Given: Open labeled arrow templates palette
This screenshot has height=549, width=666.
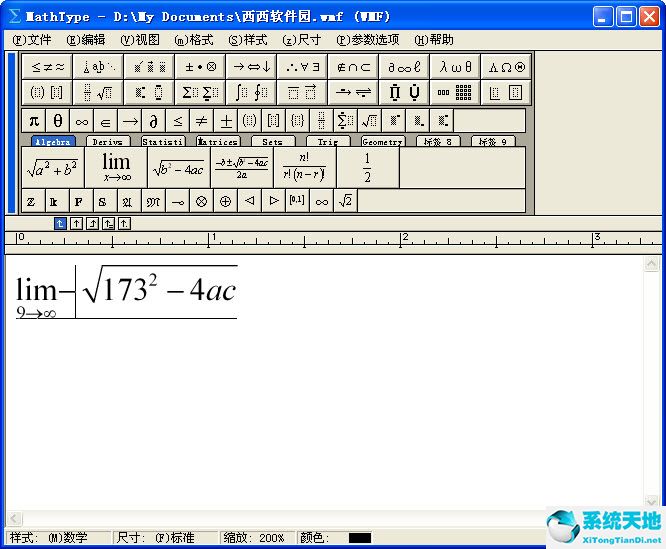Looking at the screenshot, I should click(x=353, y=92).
